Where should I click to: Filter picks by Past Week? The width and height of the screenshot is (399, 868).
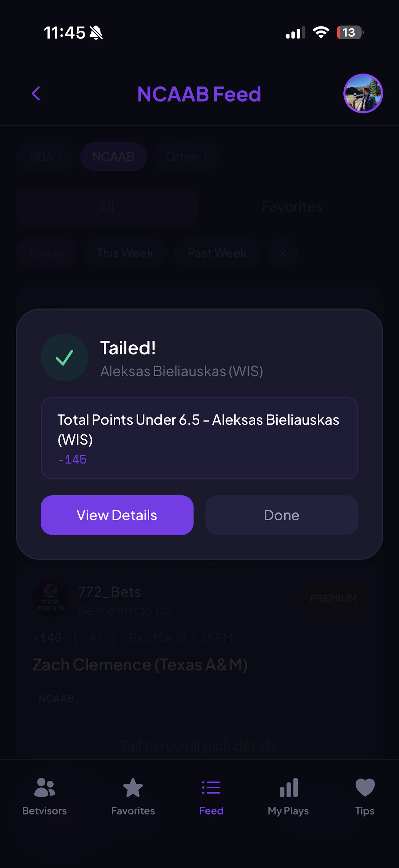217,253
